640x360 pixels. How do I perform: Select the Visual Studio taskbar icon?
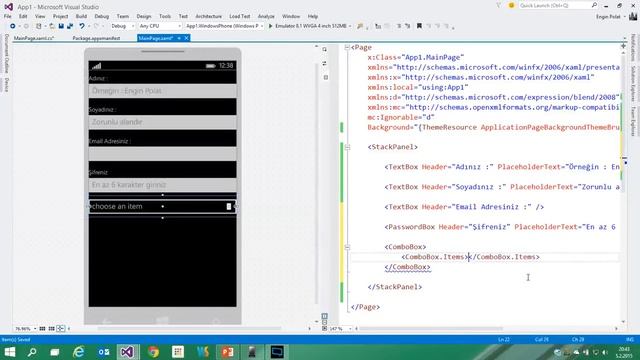127,352
